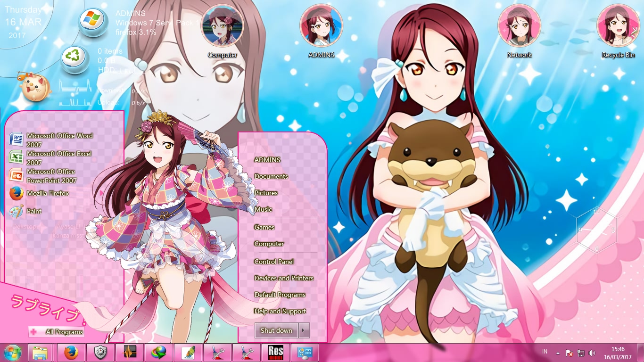Open Help and Support from Start menu
Viewport: 644px width, 362px height.
(x=280, y=311)
